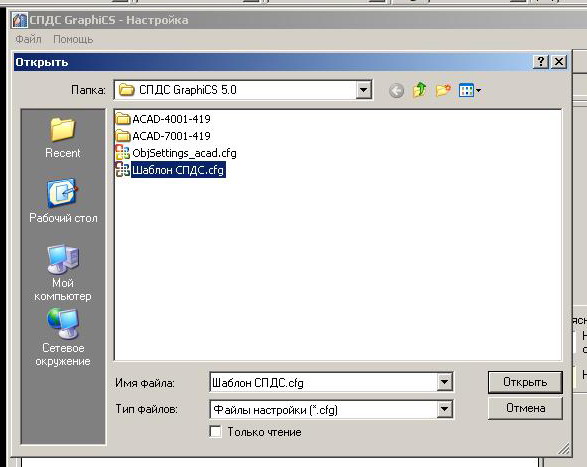
Task: Select the highlighted Шаблон СПДС.cfg entry
Action: [178, 170]
